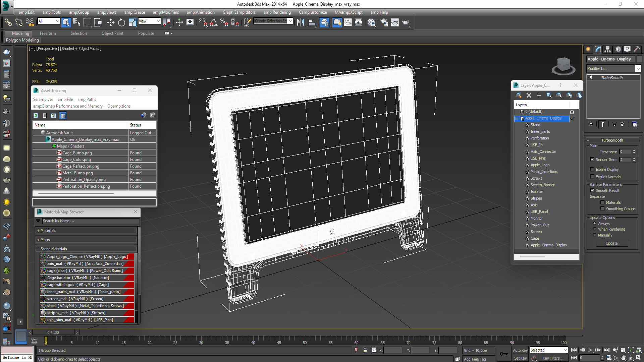Select the Manually update option
Viewport: 644px width, 362px height.
594,235
